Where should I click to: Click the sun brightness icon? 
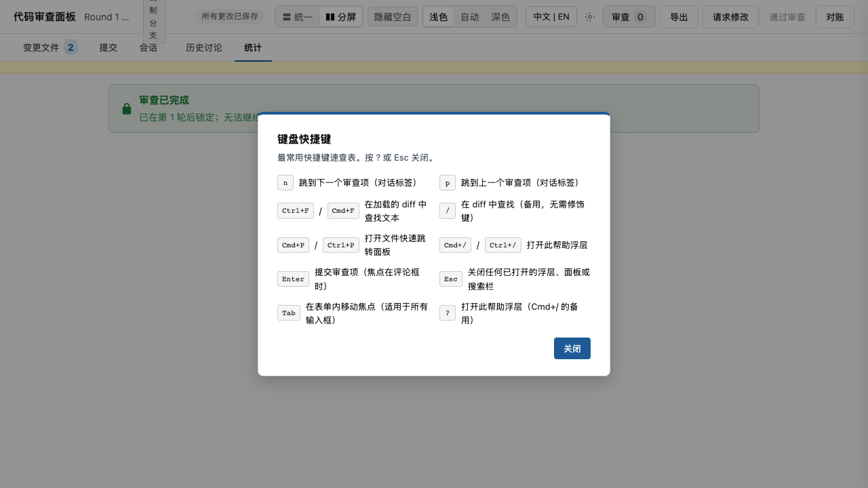tap(590, 17)
